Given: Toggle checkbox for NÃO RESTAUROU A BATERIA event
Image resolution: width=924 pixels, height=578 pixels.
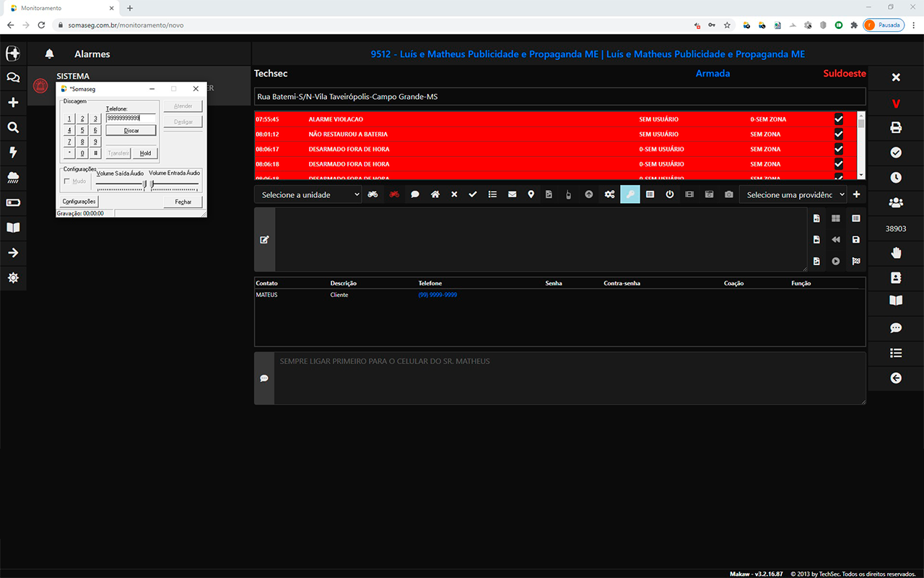Looking at the screenshot, I should (838, 134).
